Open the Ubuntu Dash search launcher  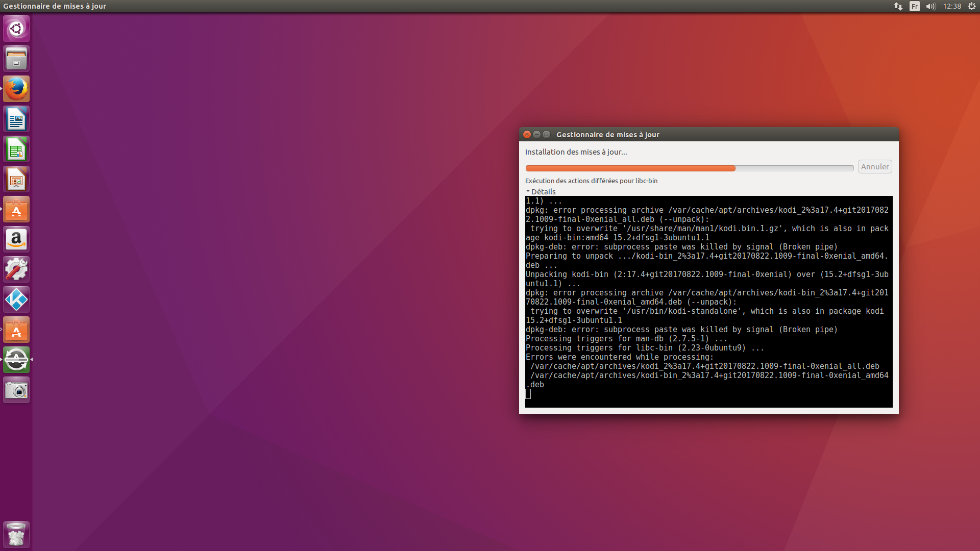pos(16,29)
